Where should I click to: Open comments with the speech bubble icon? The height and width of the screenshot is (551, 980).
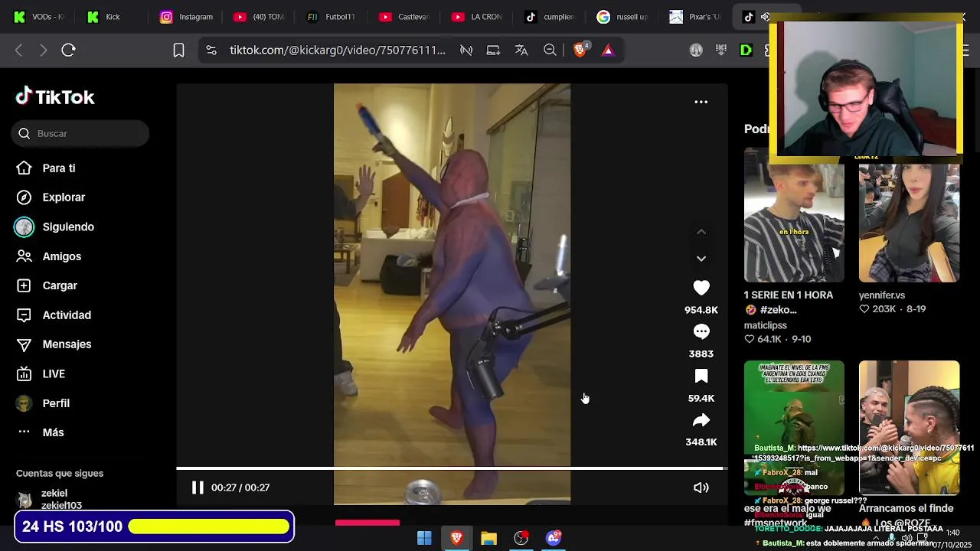[701, 331]
